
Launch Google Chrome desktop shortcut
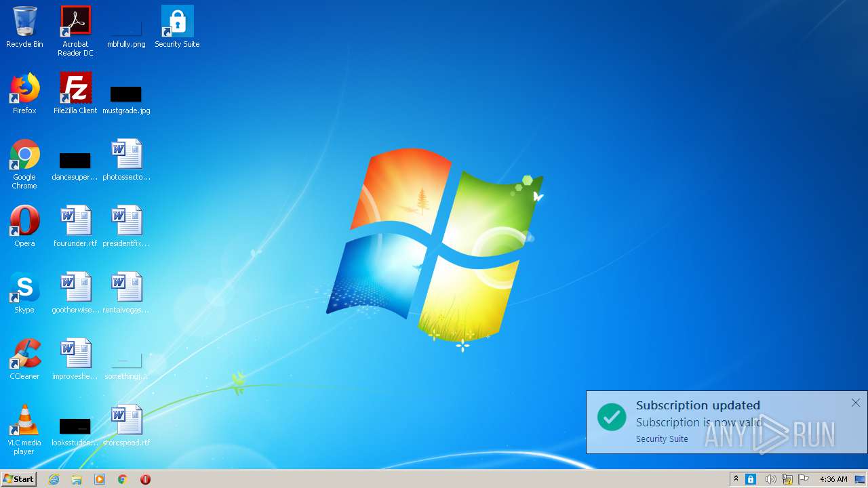point(24,165)
